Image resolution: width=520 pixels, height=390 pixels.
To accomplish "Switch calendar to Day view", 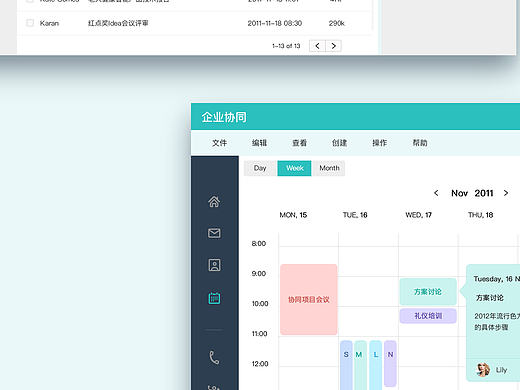I will (260, 168).
